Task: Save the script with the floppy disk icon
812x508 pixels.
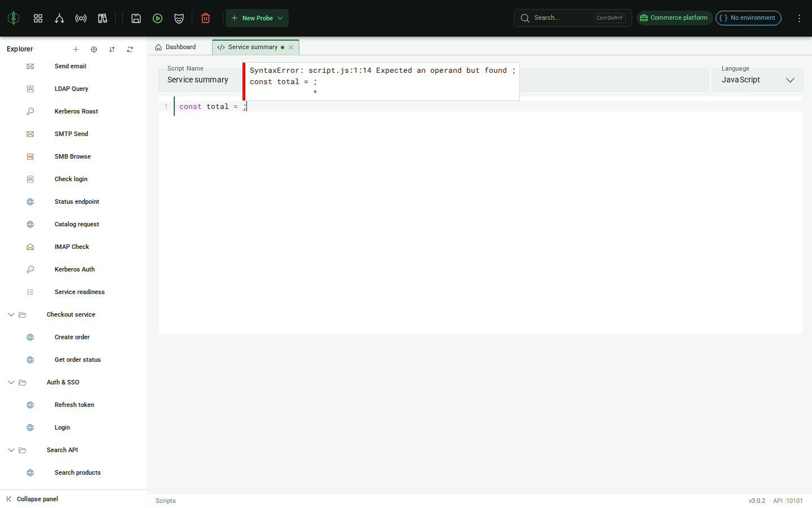Action: 136,18
